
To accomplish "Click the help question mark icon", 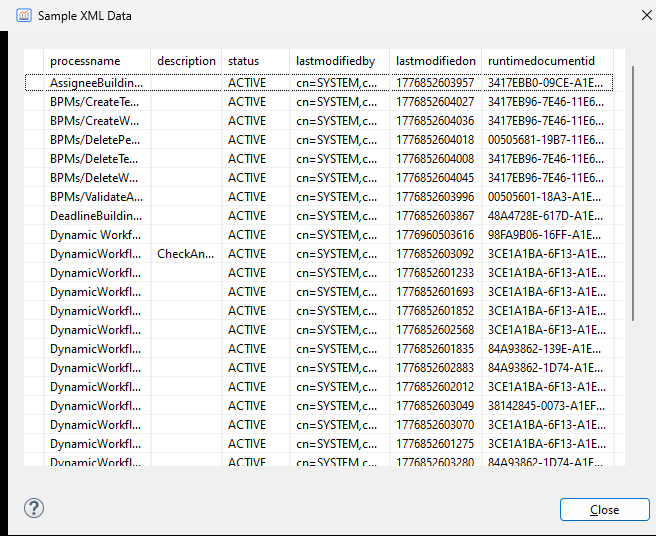I will click(x=34, y=508).
